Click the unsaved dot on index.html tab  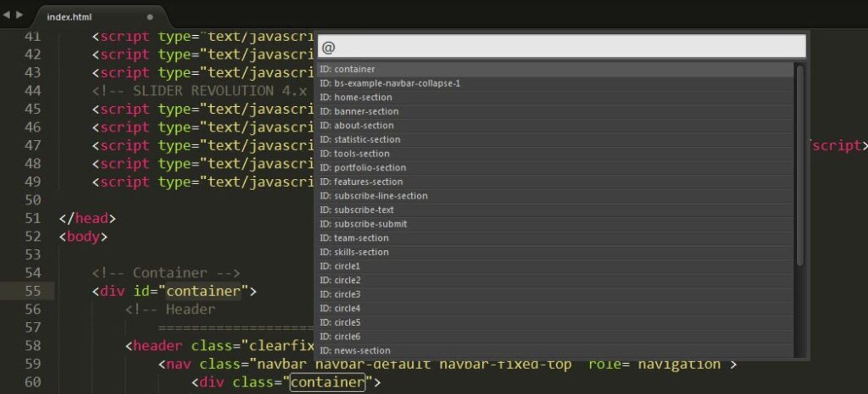click(150, 17)
